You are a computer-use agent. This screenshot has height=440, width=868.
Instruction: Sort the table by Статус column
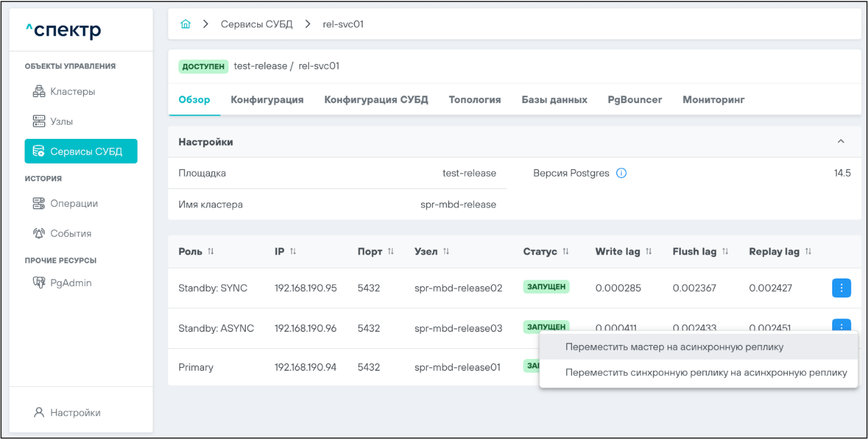[566, 252]
